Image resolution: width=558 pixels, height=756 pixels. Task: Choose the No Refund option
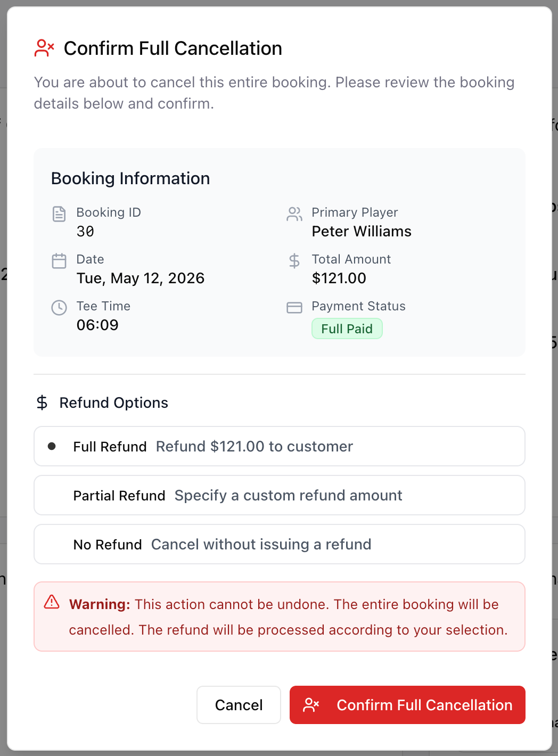(x=280, y=544)
